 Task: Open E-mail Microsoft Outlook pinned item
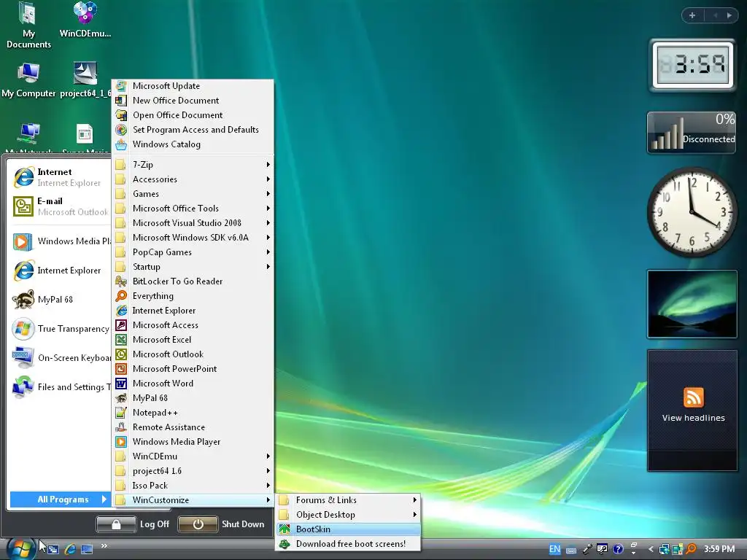click(59, 206)
